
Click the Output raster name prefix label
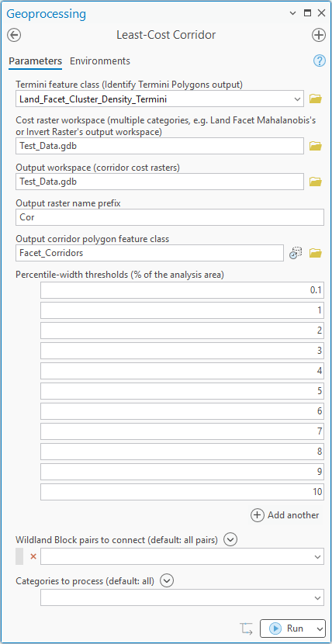(68, 203)
